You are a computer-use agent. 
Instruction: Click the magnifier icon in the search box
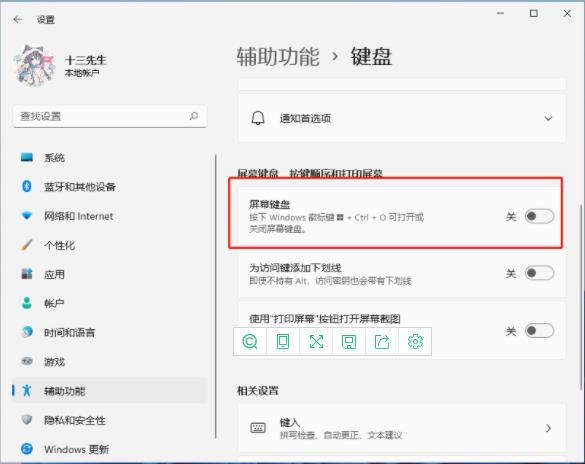(194, 116)
